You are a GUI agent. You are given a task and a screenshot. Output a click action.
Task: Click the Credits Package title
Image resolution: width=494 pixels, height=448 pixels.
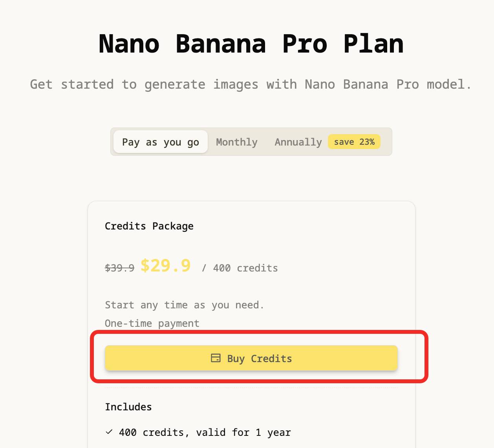[149, 226]
